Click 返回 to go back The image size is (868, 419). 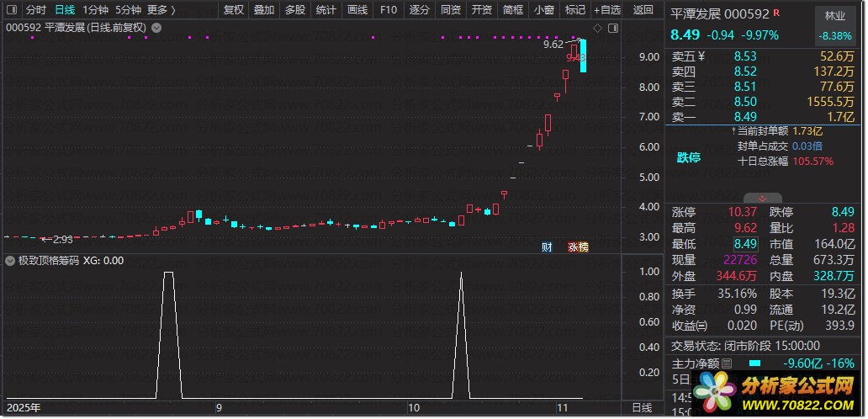(643, 10)
